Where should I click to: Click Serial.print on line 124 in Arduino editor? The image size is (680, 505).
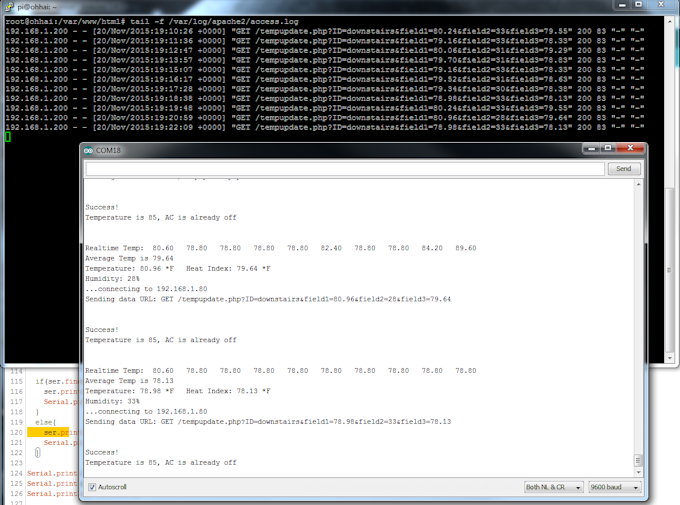[52, 473]
